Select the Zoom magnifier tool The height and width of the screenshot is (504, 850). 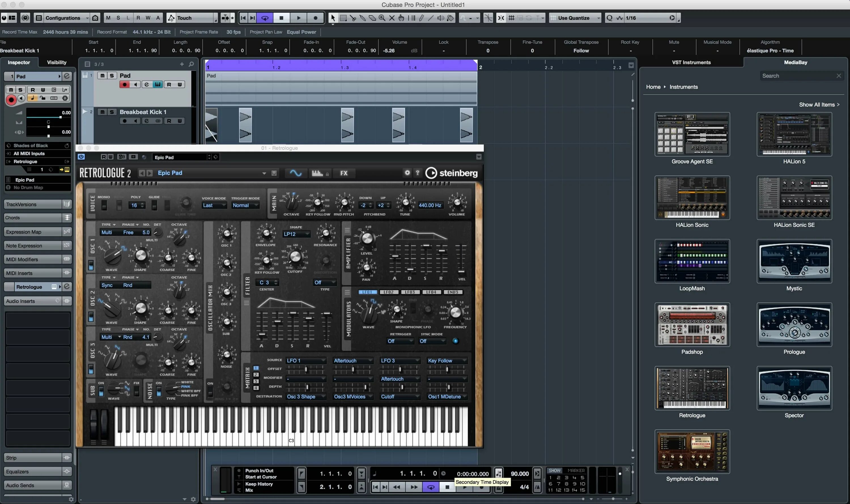tap(382, 18)
